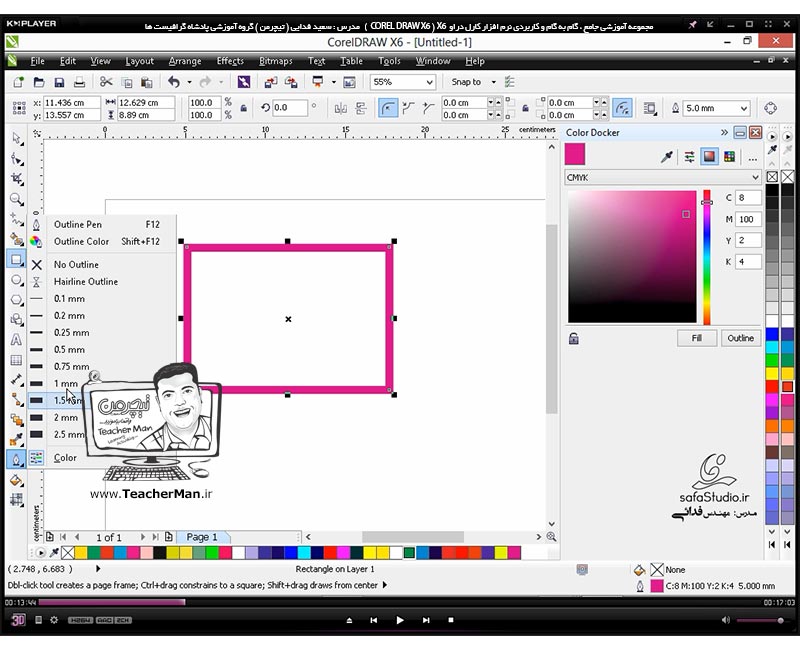Expand application launcher dropdown arrow
The image size is (800, 650).
[334, 82]
